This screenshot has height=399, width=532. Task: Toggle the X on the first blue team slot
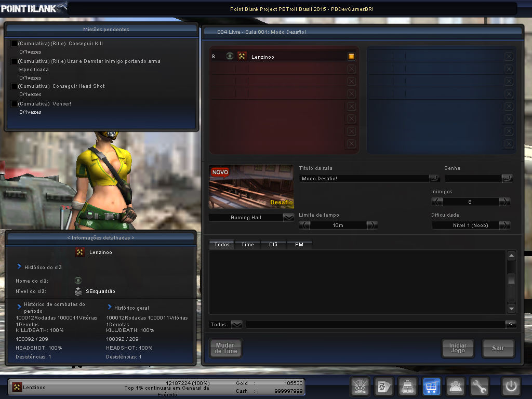pyautogui.click(x=509, y=56)
